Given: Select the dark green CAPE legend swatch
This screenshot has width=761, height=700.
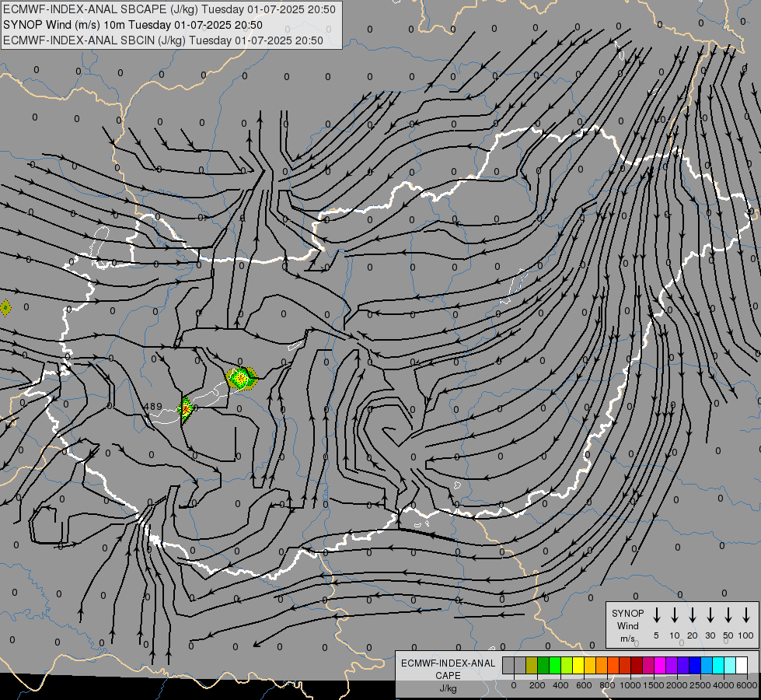Looking at the screenshot, I should point(543,666).
